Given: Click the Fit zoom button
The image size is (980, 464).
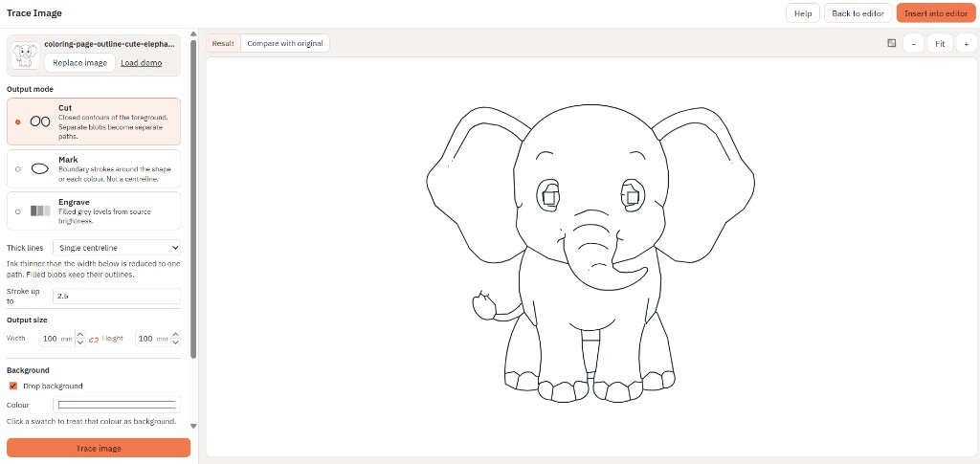Looking at the screenshot, I should click(x=940, y=44).
